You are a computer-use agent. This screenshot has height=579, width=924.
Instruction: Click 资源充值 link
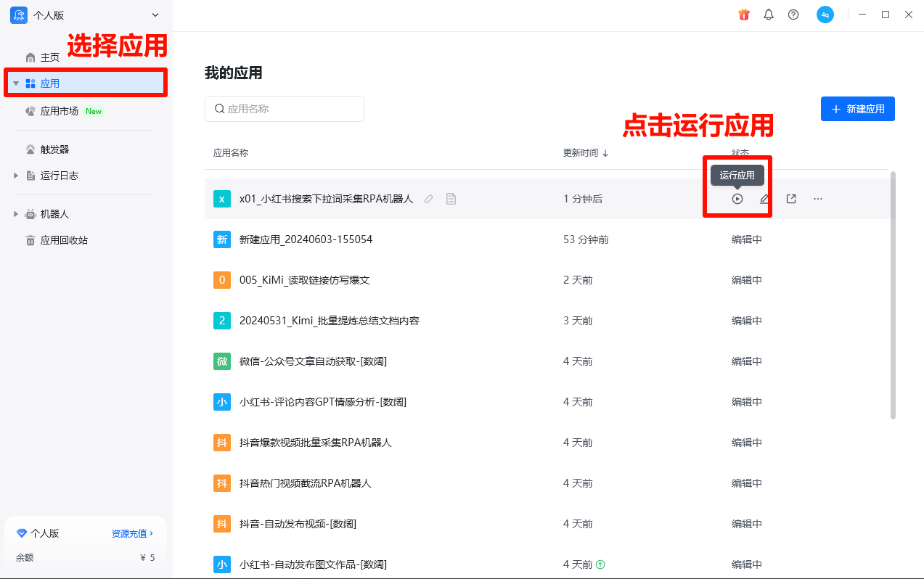tap(132, 533)
